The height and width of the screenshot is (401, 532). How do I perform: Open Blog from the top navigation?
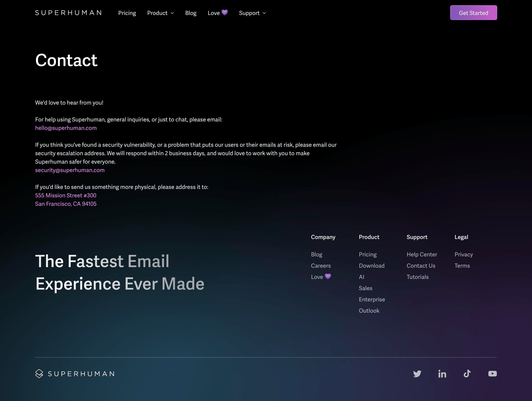pos(191,13)
